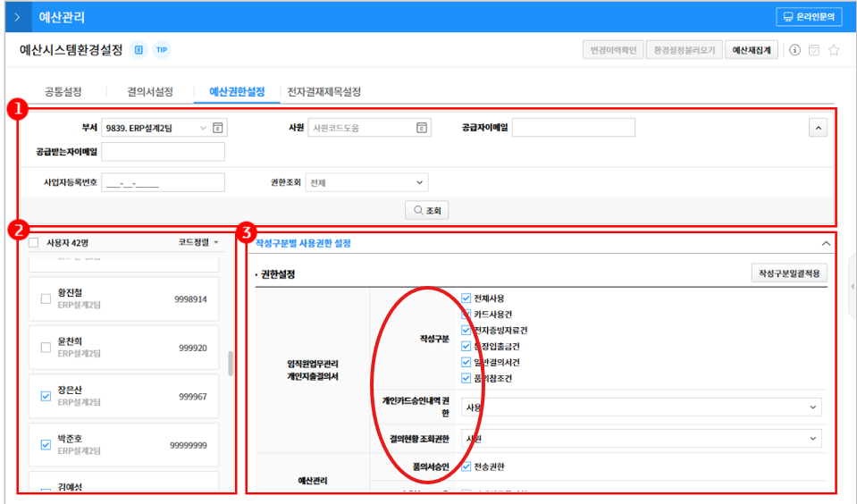Click 예산관리 header title

click(62, 17)
